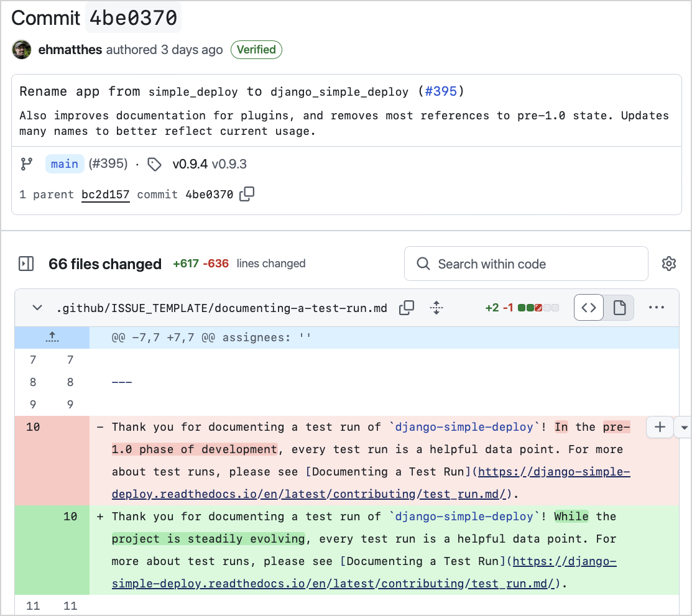692x616 pixels.
Task: Select old line number 8
Action: [33, 382]
